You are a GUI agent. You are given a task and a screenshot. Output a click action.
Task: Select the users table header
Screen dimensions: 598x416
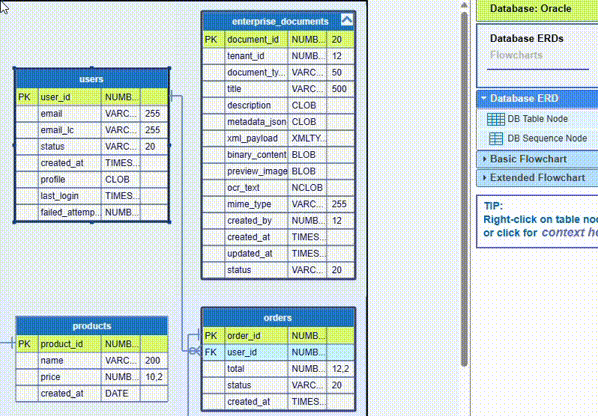point(92,79)
